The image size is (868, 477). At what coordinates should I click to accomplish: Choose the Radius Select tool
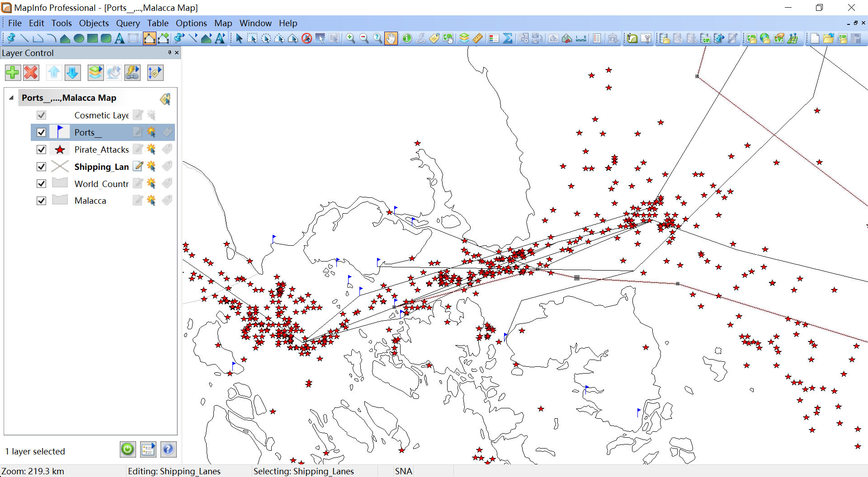[266, 38]
